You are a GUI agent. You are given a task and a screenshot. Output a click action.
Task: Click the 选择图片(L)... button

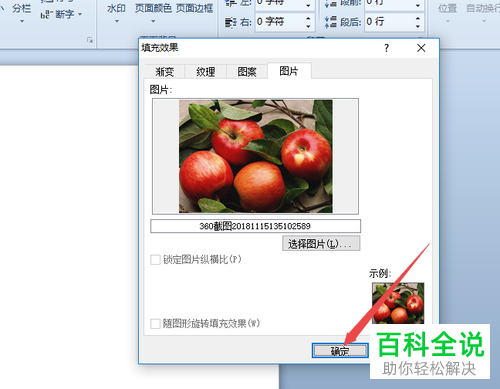pos(321,244)
